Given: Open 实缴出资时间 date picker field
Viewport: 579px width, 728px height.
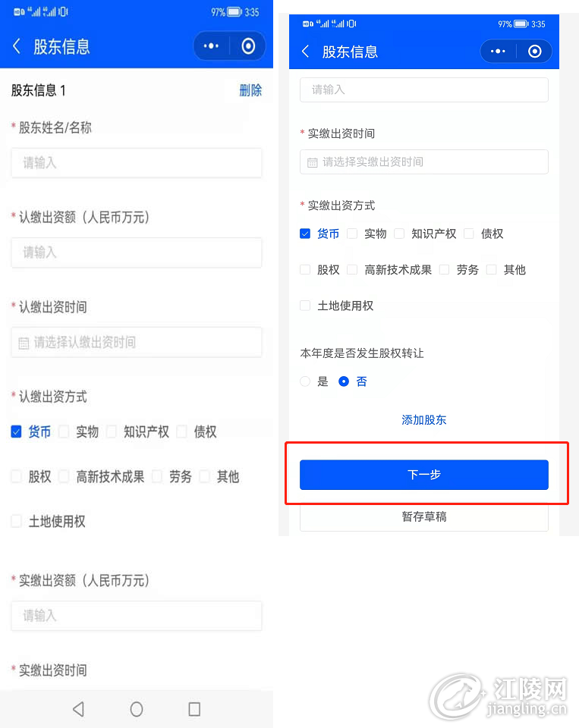Looking at the screenshot, I should pos(423,162).
